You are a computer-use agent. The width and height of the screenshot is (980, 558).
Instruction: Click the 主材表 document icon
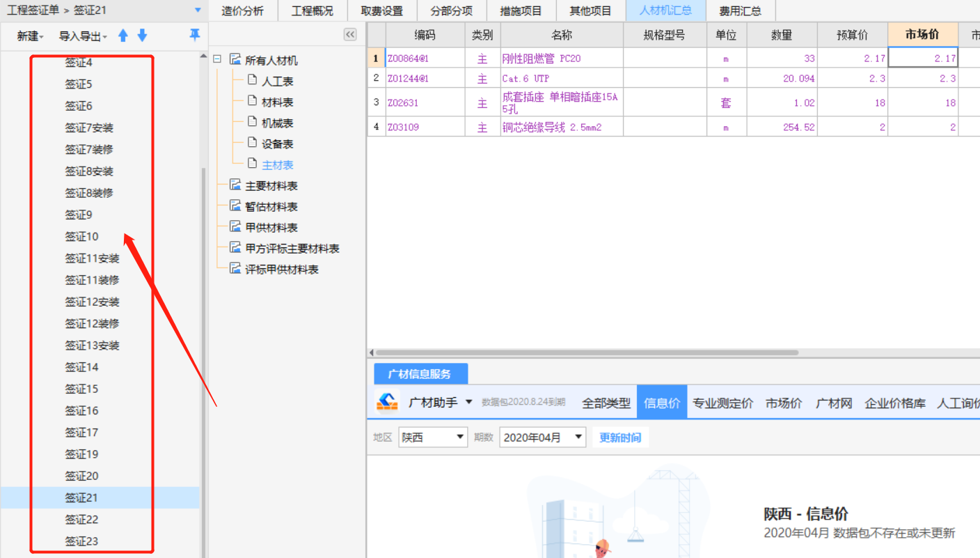(253, 164)
